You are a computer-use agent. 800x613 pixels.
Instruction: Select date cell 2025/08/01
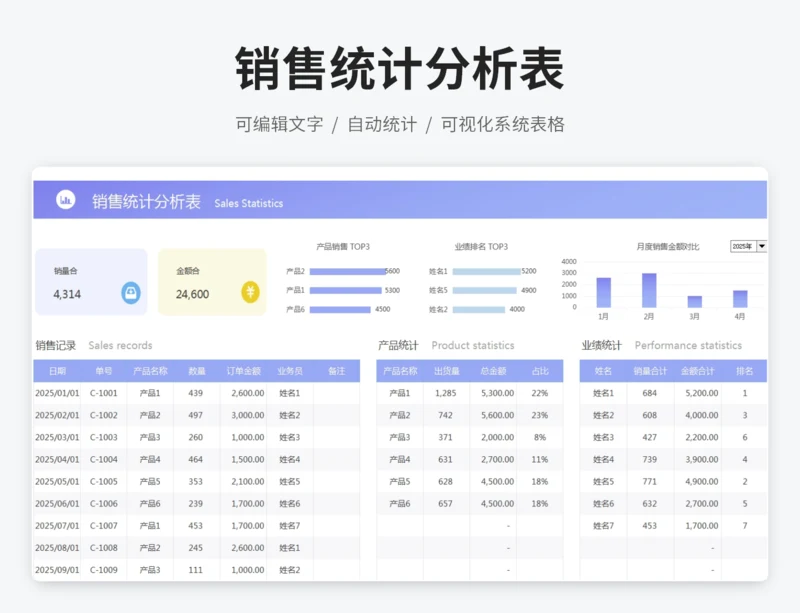coord(57,548)
